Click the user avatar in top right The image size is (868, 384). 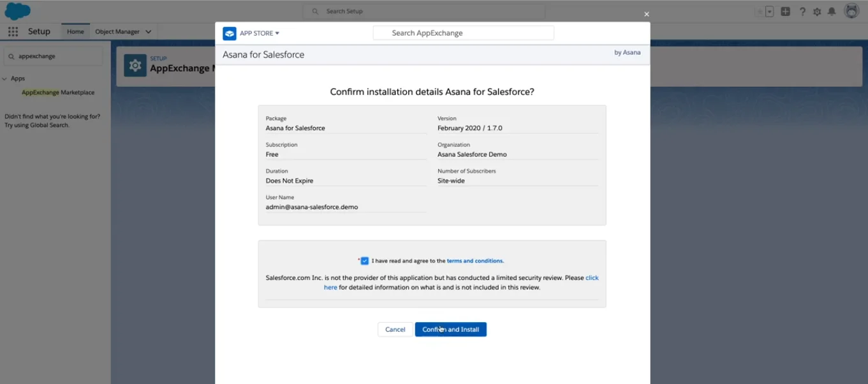(853, 11)
